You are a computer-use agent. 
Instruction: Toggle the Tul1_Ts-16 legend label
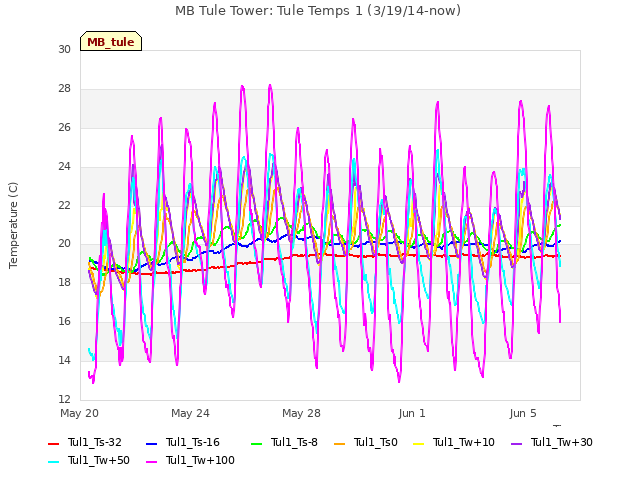tap(193, 442)
